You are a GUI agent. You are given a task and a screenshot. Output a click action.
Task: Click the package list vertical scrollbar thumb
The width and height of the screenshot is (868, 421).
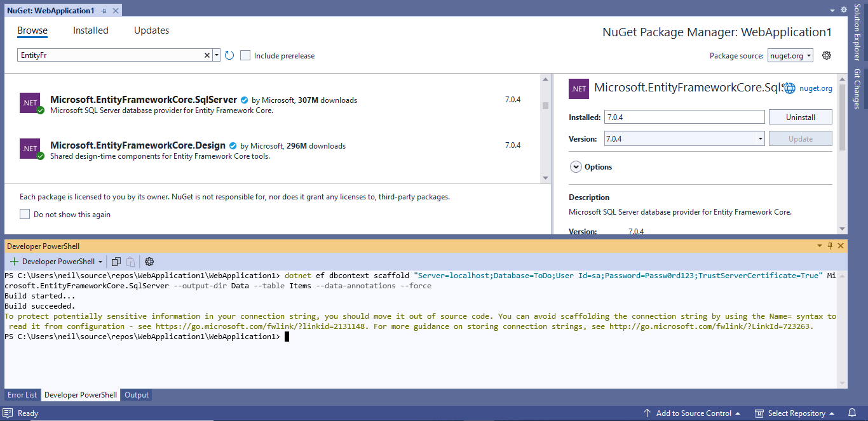click(545, 105)
